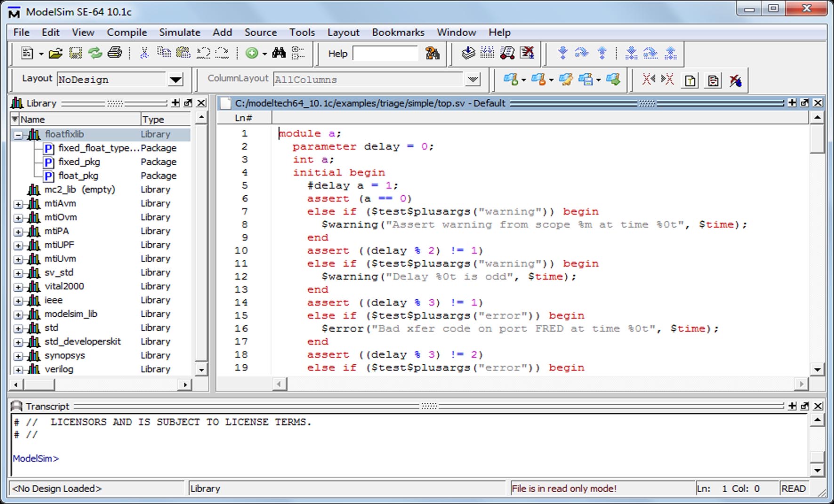Image resolution: width=834 pixels, height=504 pixels.
Task: Click the Help search input field
Action: (x=385, y=53)
